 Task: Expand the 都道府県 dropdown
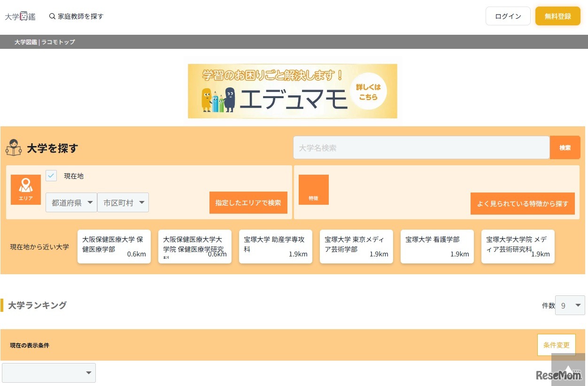tap(71, 202)
